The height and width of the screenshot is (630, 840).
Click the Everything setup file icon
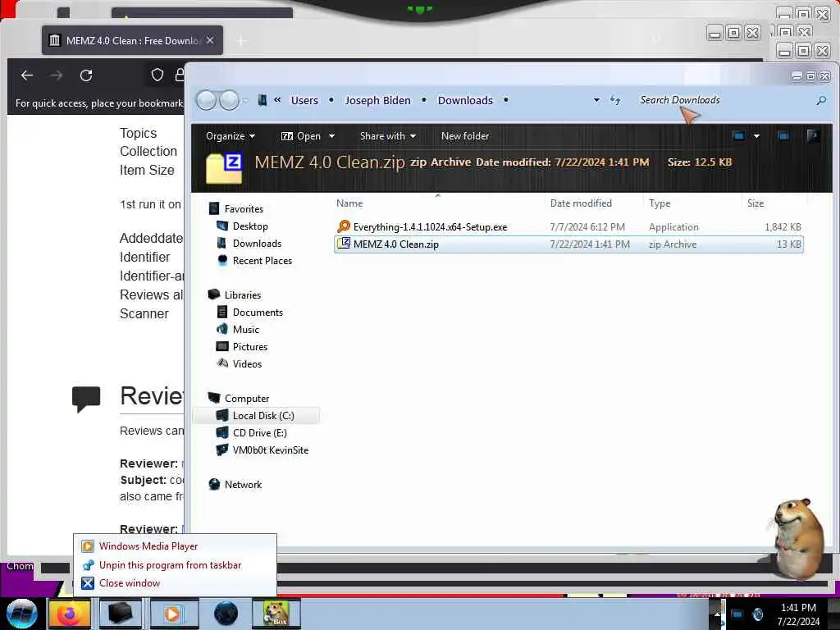click(344, 226)
